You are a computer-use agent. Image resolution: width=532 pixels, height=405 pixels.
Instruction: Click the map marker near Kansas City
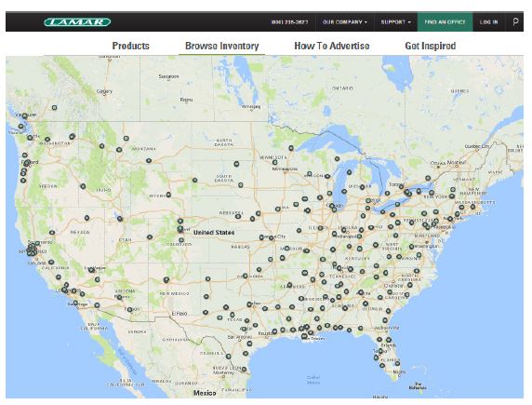[x=271, y=238]
